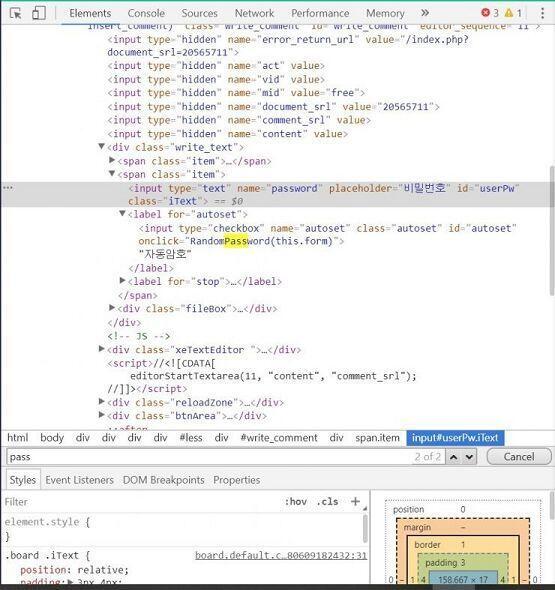Open the Sources tab
Screen dimensions: 555x590
click(199, 13)
